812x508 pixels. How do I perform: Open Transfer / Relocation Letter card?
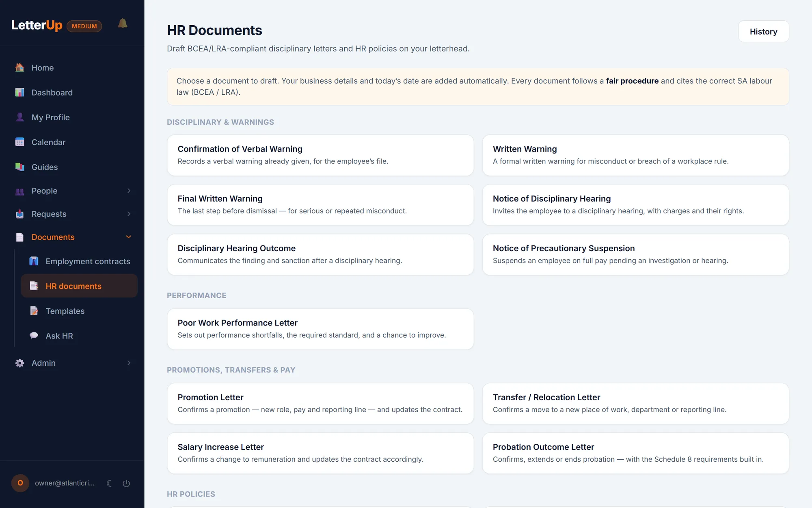click(x=635, y=404)
